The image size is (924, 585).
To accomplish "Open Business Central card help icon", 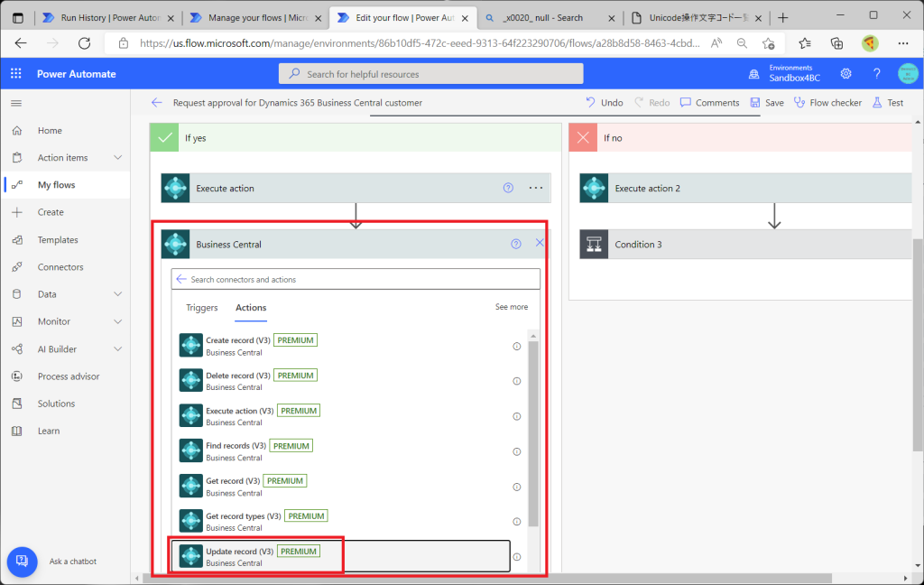I will pyautogui.click(x=515, y=244).
